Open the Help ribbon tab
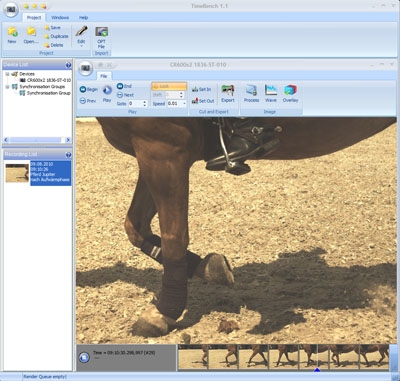Screen dimensions: 410x381 coord(83,18)
